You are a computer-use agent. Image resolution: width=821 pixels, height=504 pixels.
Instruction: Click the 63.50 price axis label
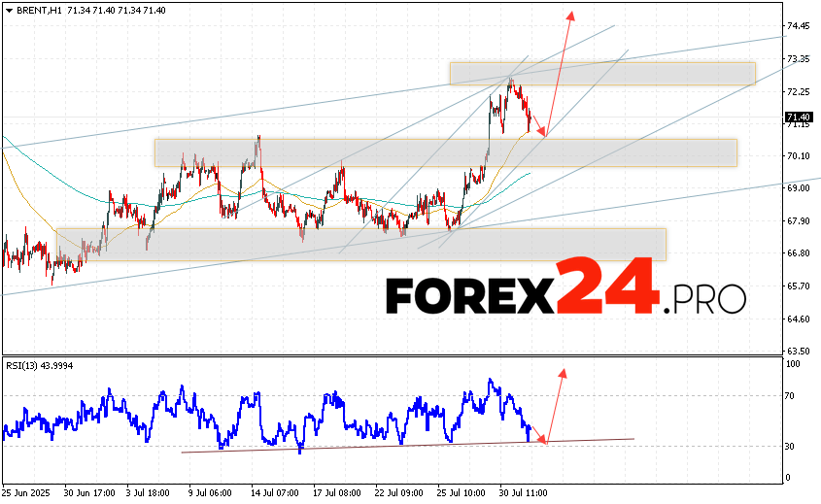coord(799,352)
